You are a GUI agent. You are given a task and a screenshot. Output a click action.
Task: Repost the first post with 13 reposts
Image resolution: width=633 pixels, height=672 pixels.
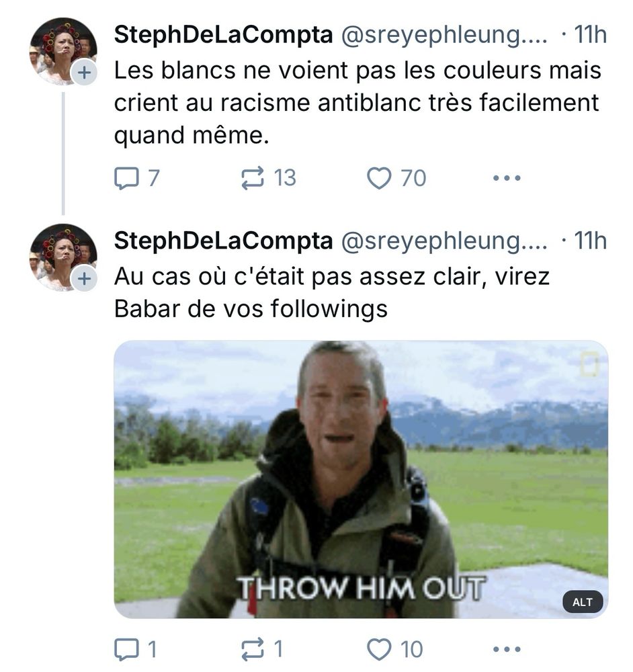pyautogui.click(x=253, y=178)
